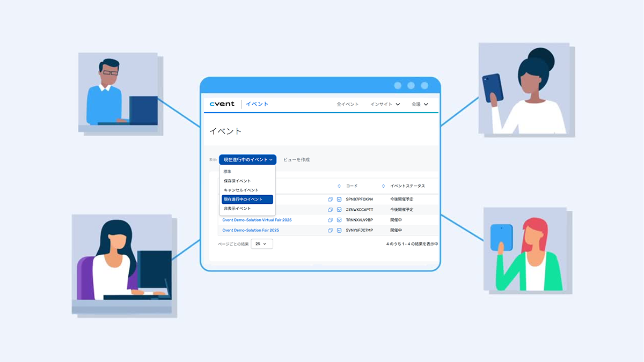
Task: Click the イベントステータス column header text
Action: click(407, 186)
